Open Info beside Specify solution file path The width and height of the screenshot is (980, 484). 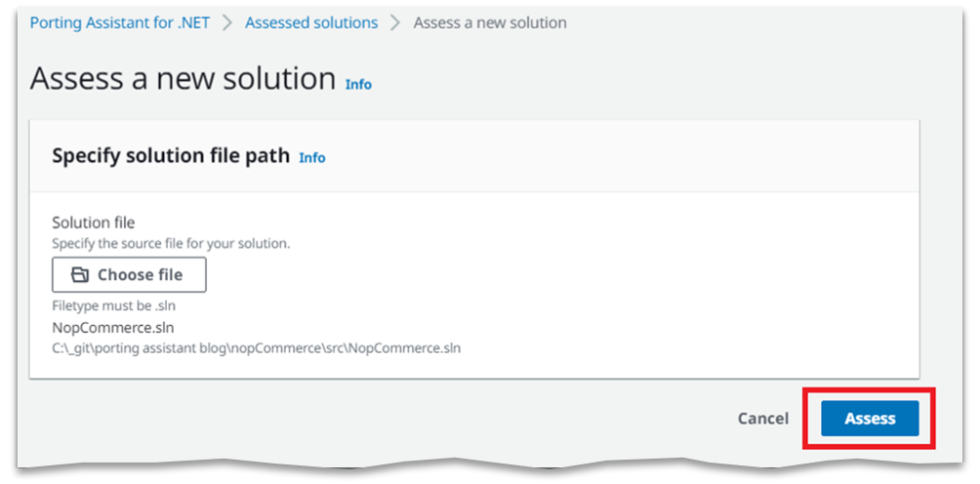tap(312, 157)
